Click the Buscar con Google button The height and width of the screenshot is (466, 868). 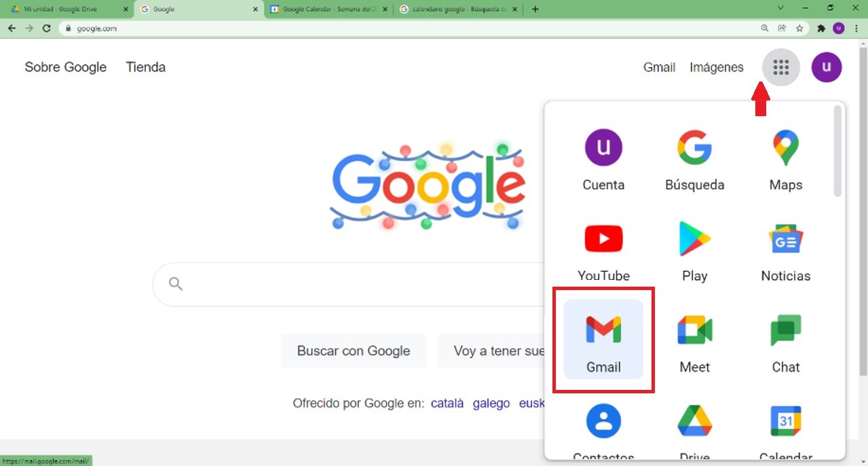pyautogui.click(x=354, y=351)
